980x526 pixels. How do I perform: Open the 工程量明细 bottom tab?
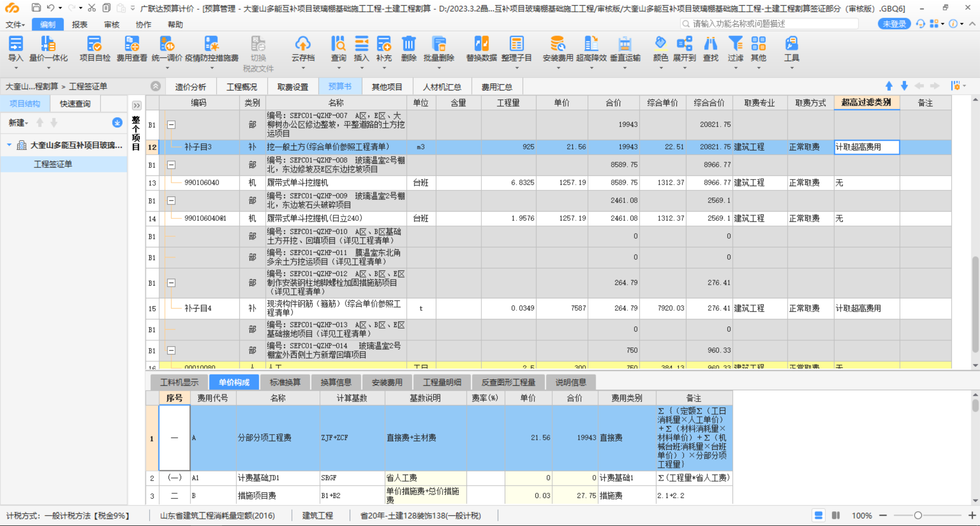[x=442, y=382]
